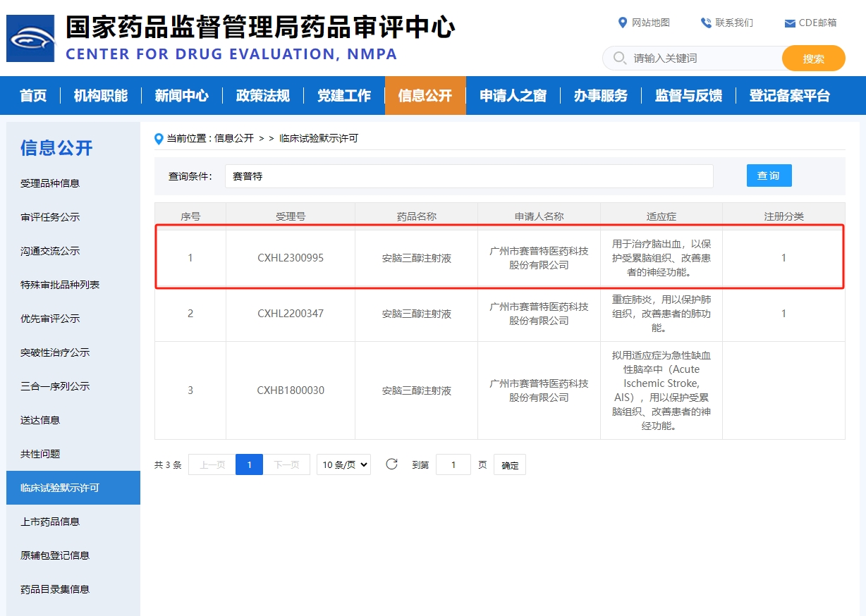The image size is (866, 616).
Task: Open the 10条/页 page size dropdown
Action: (343, 464)
